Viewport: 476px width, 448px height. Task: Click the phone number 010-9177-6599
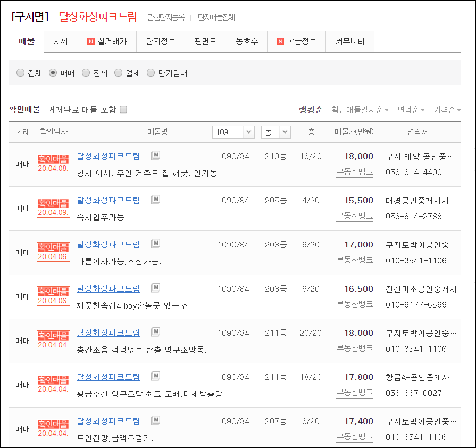coord(416,305)
